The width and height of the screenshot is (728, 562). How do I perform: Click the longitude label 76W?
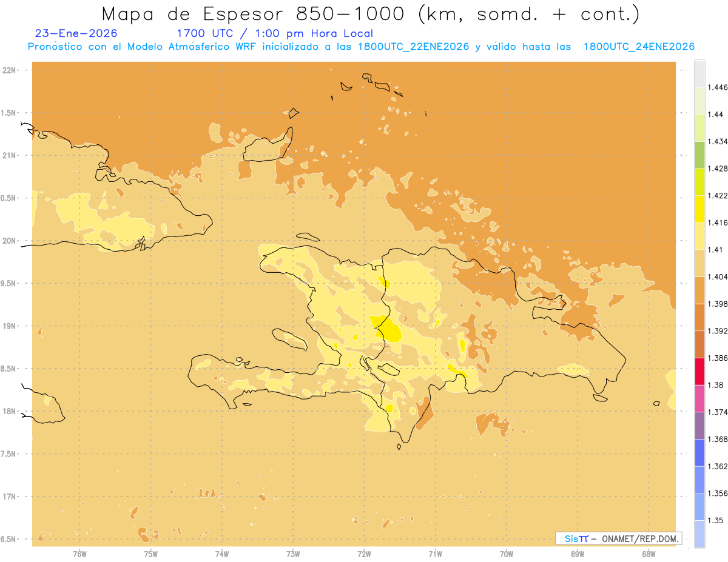tap(79, 554)
